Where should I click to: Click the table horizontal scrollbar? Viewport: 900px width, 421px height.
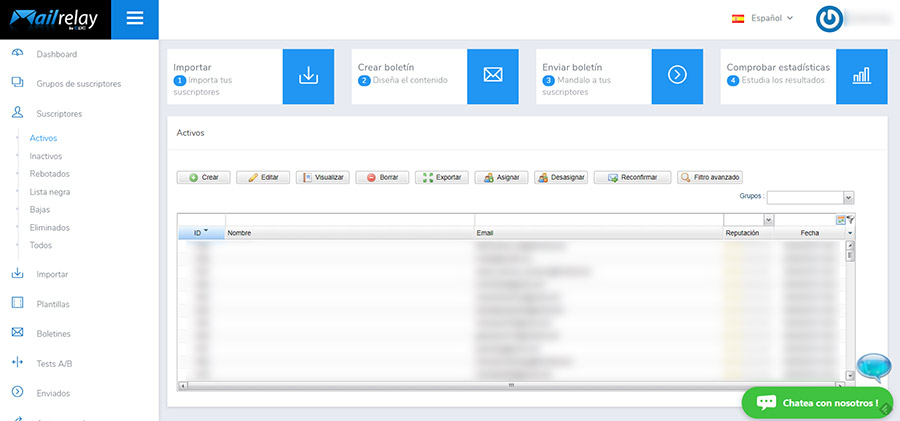click(512, 385)
